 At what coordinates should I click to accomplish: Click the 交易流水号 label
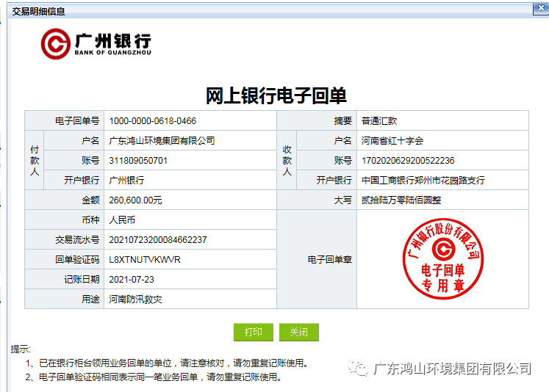(77, 240)
